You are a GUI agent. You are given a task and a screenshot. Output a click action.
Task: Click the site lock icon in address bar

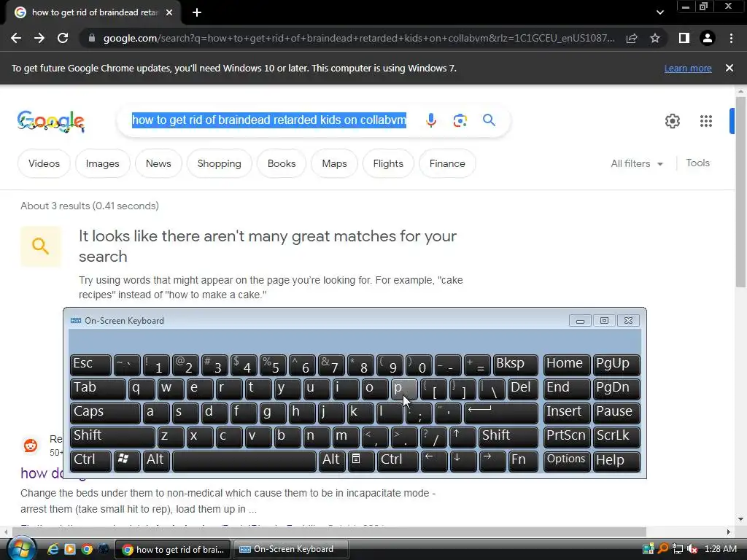click(91, 38)
